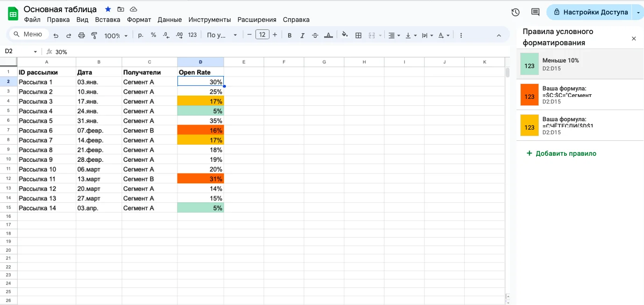The width and height of the screenshot is (644, 305).
Task: Increase decimal places
Action: 179,35
